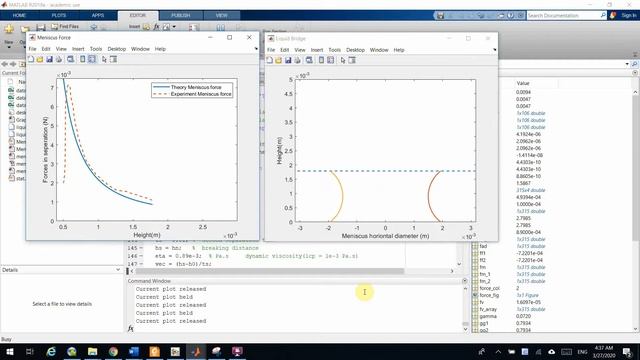The image size is (640, 360).
Task: Click the search magnifier in documentation box
Action: pyautogui.click(x=603, y=16)
